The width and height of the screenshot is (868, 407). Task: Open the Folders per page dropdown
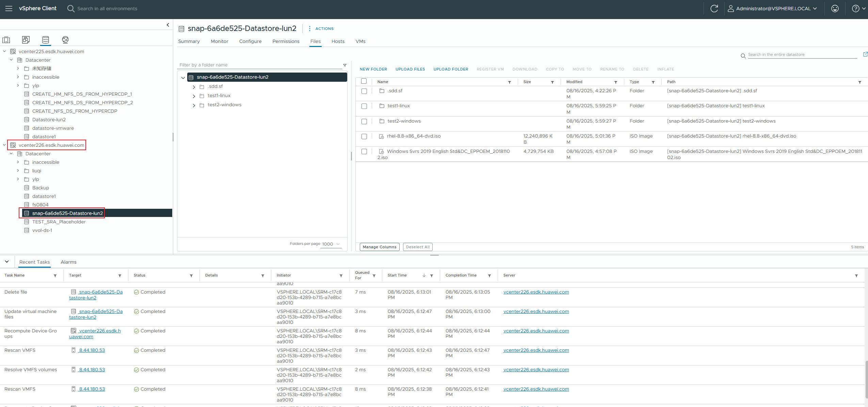[331, 244]
